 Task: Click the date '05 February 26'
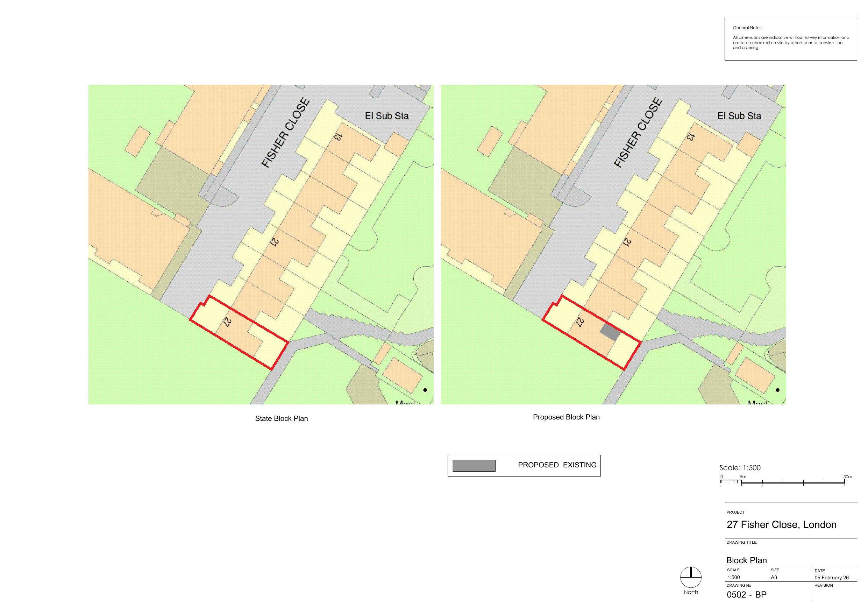(831, 578)
